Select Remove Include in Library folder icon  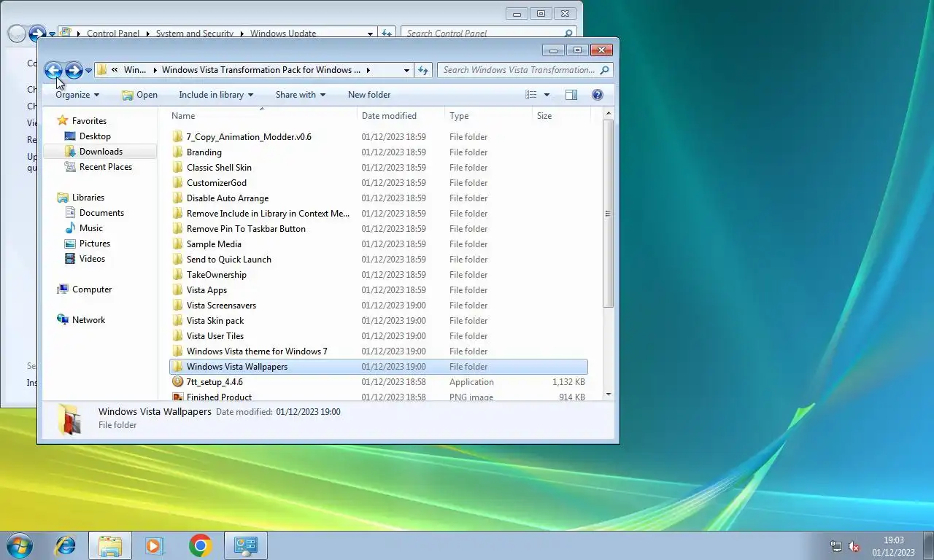coord(177,214)
